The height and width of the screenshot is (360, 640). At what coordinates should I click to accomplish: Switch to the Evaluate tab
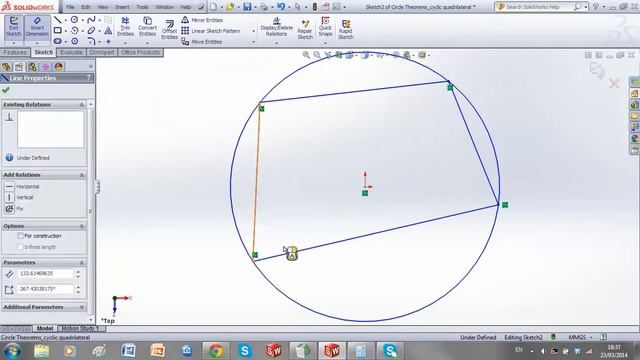[71, 52]
